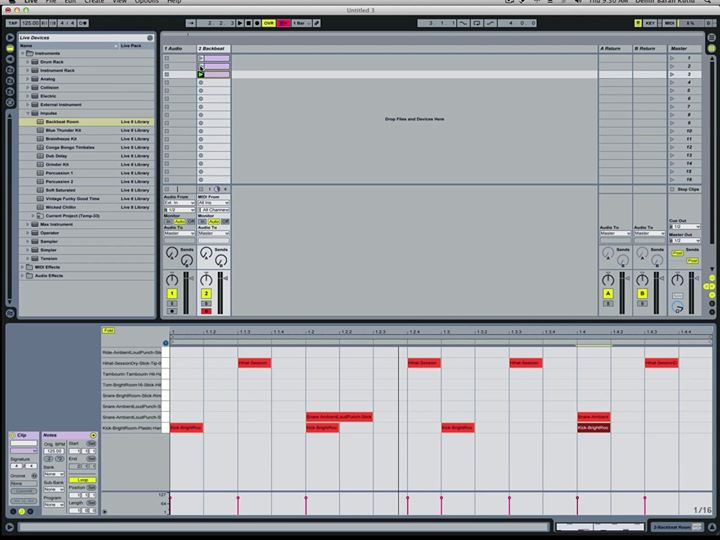Select the selected dark red Kick note
Image resolution: width=720 pixels, height=540 pixels.
pos(594,428)
